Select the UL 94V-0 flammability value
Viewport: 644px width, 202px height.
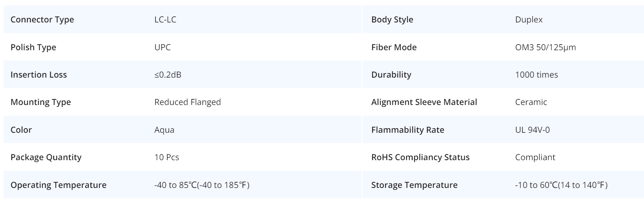[x=532, y=130]
